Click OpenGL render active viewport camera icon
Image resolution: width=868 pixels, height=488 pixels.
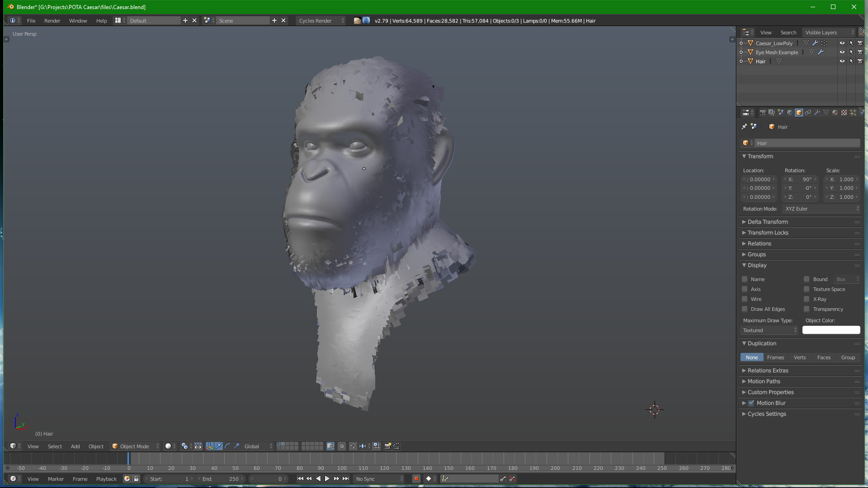pyautogui.click(x=387, y=446)
